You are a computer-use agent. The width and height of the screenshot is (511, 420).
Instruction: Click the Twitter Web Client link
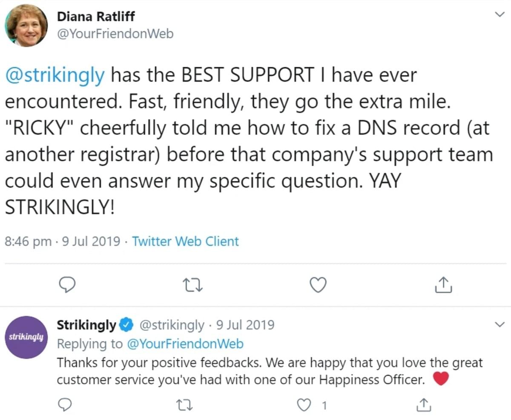click(185, 242)
